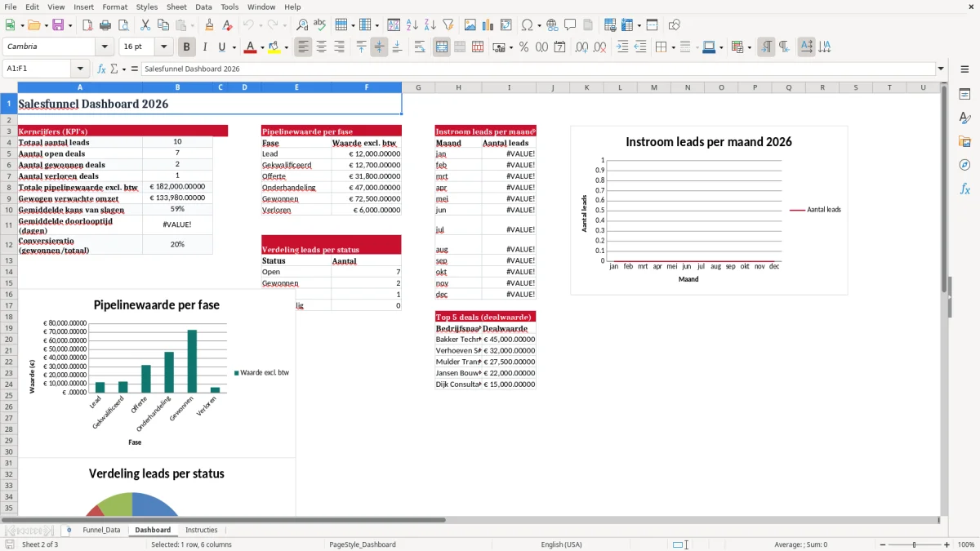
Task: Expand the Name Box dropdown arrow
Action: (x=80, y=69)
